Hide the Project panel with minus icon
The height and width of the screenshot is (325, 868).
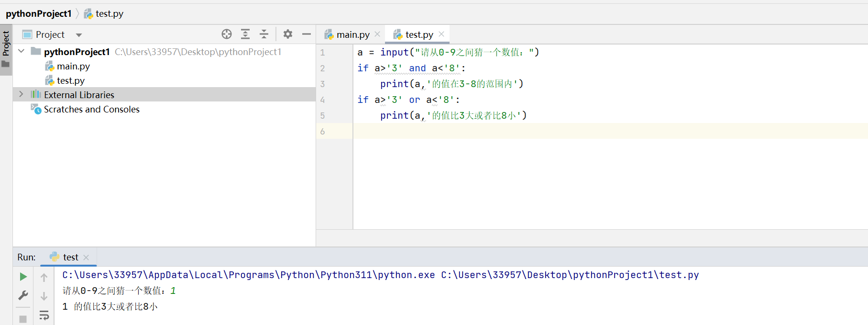307,34
